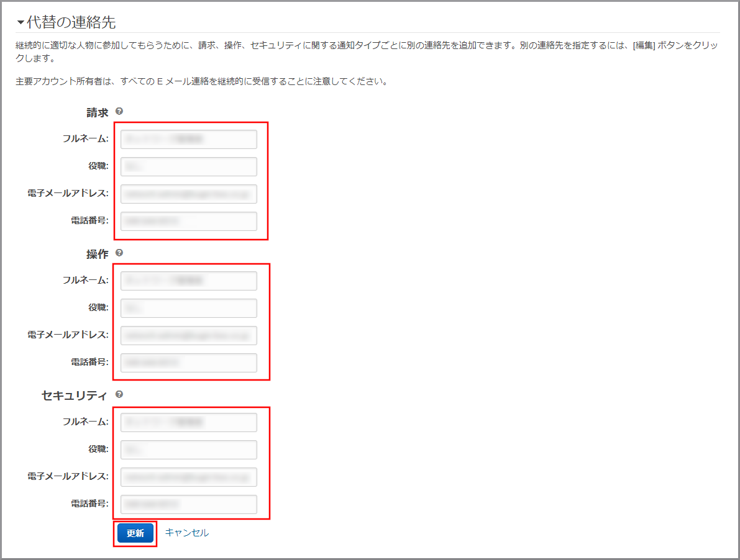Focus the 操作 電話番号 input field

tap(189, 363)
